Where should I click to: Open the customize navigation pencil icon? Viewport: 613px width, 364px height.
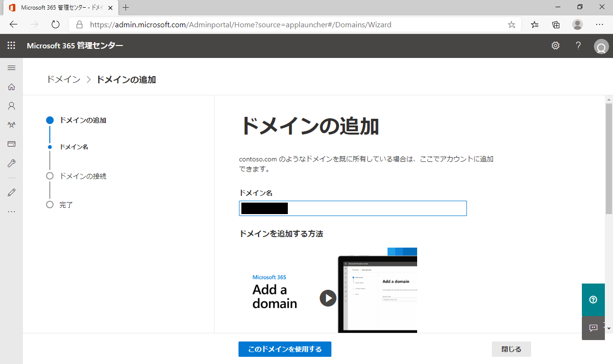[11, 193]
